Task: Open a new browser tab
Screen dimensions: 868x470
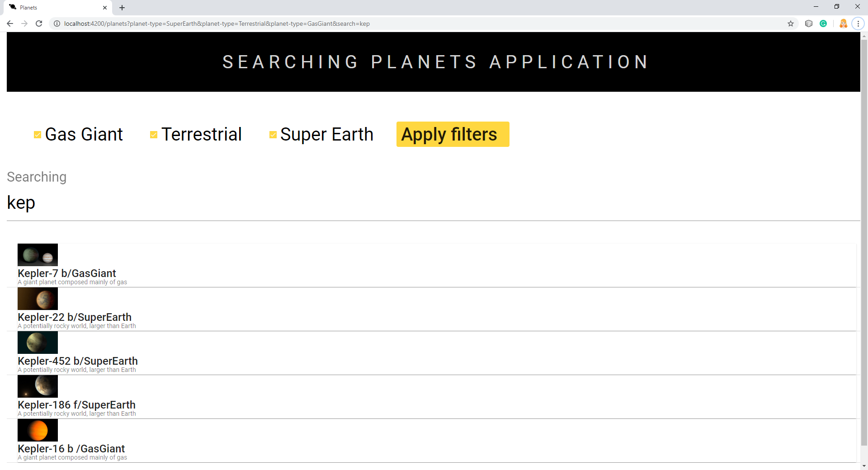Action: point(122,7)
